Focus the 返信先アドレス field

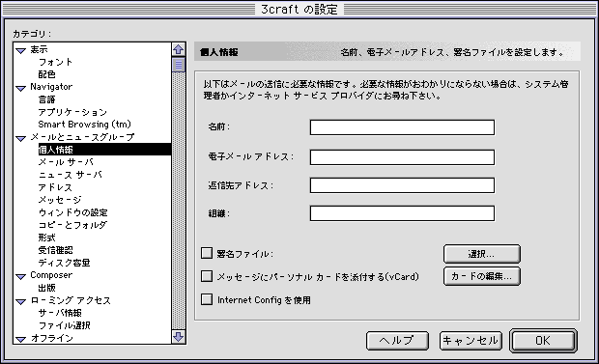click(x=402, y=185)
